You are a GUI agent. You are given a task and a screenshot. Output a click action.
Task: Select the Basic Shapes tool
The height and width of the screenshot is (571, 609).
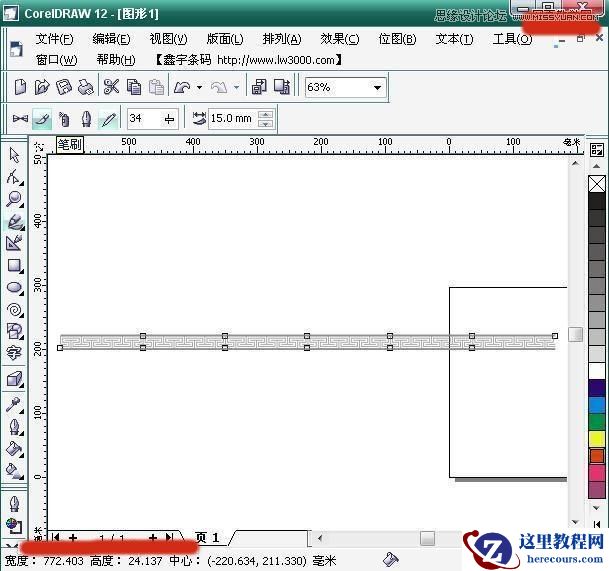pyautogui.click(x=14, y=331)
